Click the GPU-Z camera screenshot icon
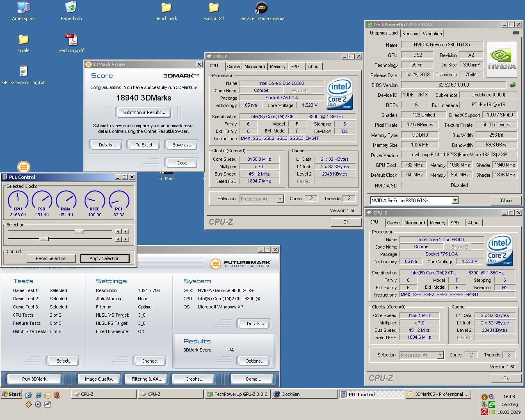Viewport: 525px width, 420px height. [x=516, y=33]
